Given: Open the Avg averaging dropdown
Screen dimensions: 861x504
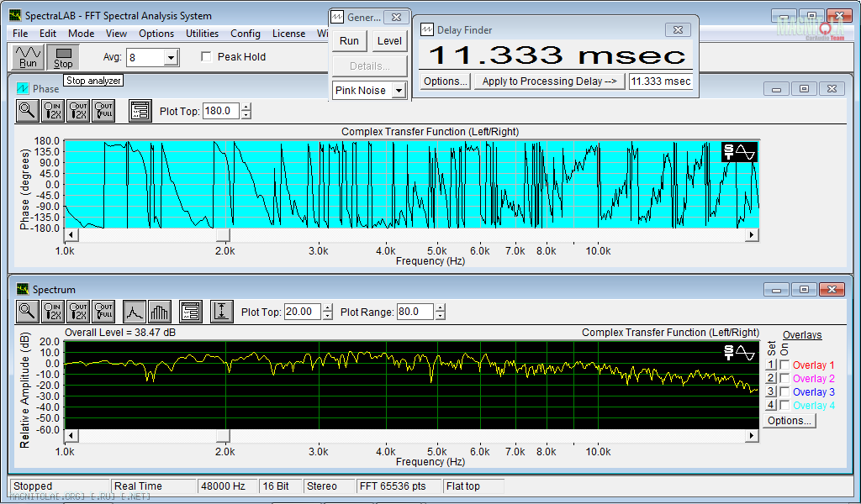Looking at the screenshot, I should 171,57.
